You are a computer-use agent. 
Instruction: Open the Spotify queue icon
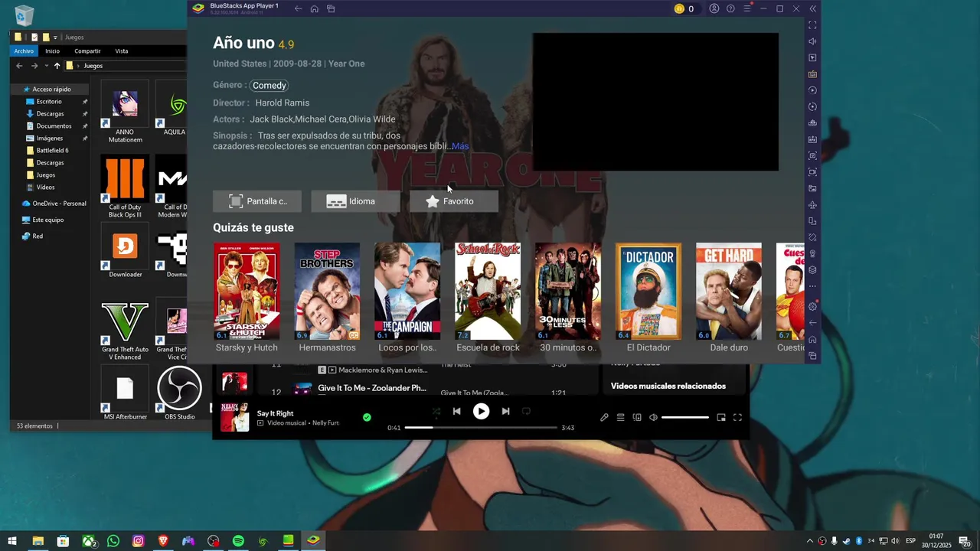(x=621, y=417)
